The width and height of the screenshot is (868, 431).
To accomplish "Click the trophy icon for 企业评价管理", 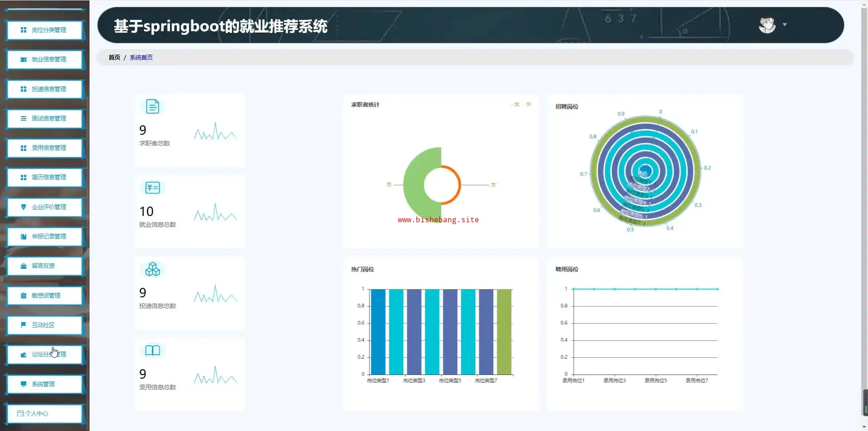I will point(24,207).
